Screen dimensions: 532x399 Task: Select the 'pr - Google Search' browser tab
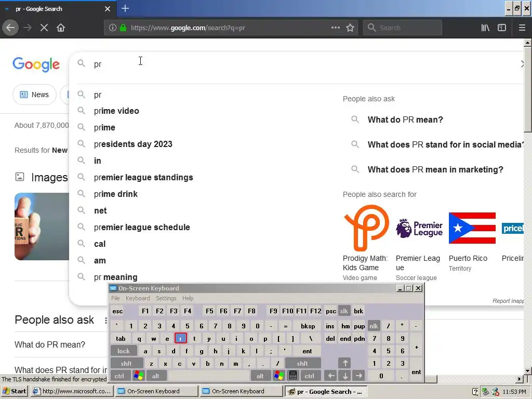[x=58, y=9]
